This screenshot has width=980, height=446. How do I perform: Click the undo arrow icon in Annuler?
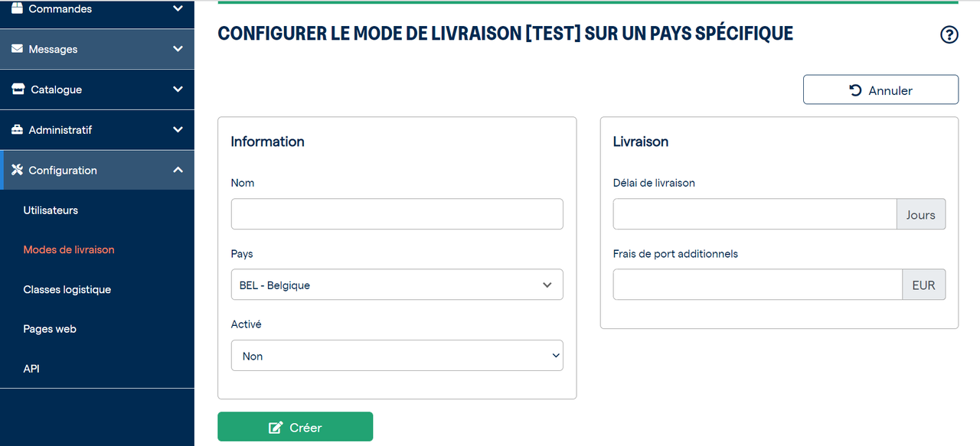856,90
